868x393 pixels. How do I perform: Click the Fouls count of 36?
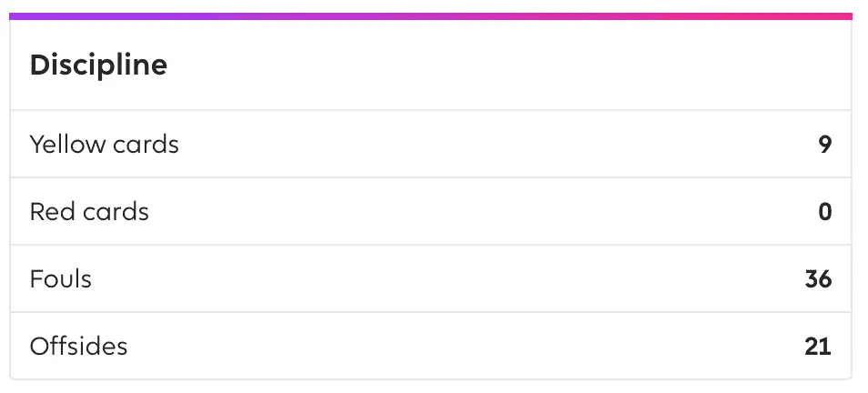[x=818, y=278]
